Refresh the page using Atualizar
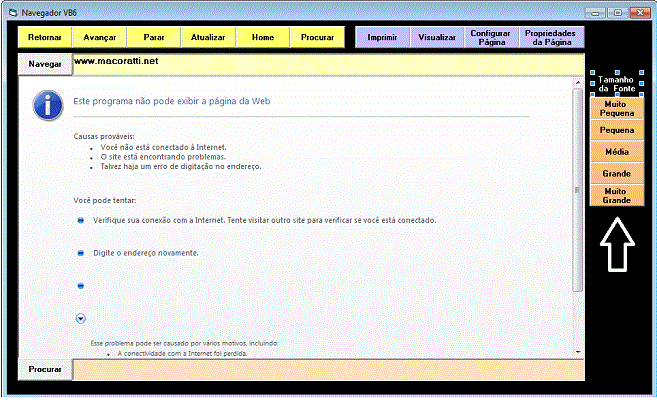The width and height of the screenshot is (657, 400). click(x=208, y=37)
